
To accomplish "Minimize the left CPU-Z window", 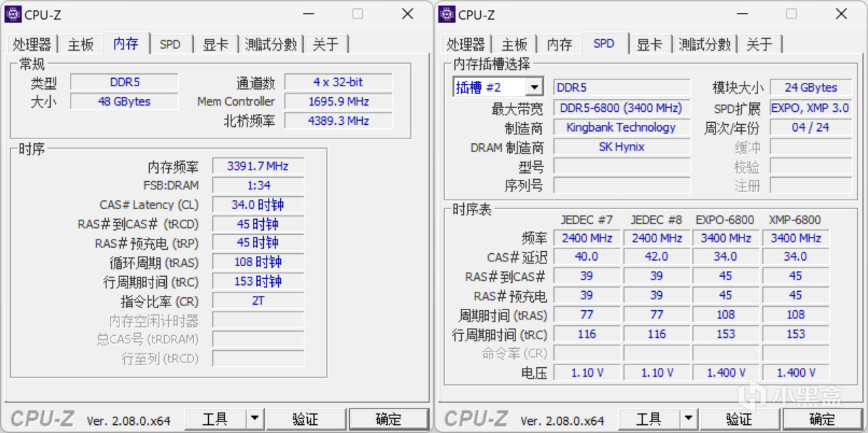I will pos(309,14).
